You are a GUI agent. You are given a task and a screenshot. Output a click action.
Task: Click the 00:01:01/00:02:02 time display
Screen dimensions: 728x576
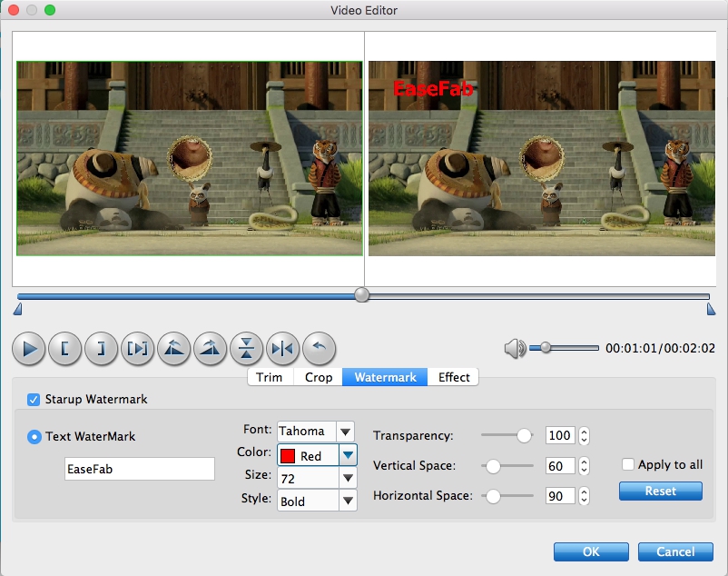click(x=660, y=348)
